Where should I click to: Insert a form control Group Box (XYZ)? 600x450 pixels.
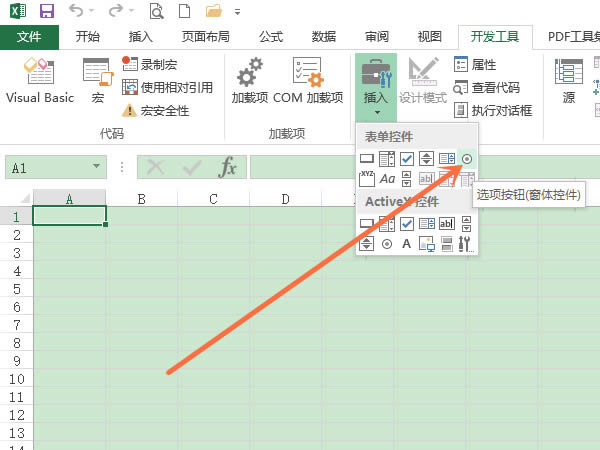click(367, 179)
